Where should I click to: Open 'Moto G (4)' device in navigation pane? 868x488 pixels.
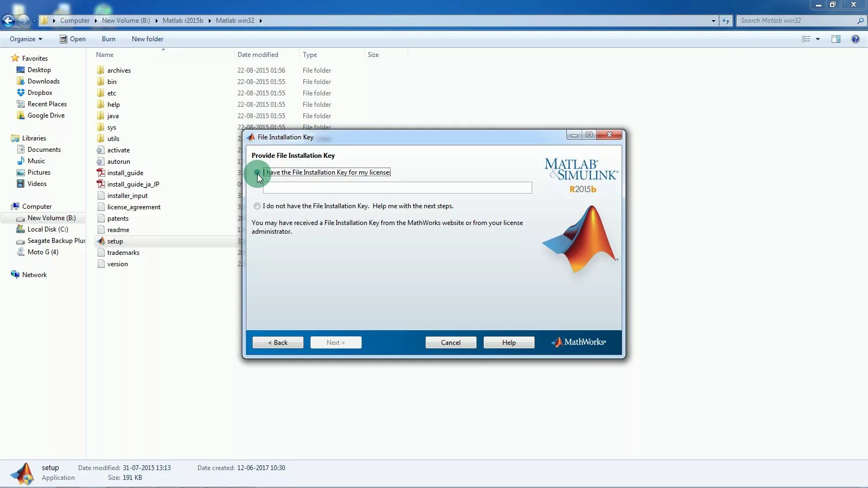(43, 252)
